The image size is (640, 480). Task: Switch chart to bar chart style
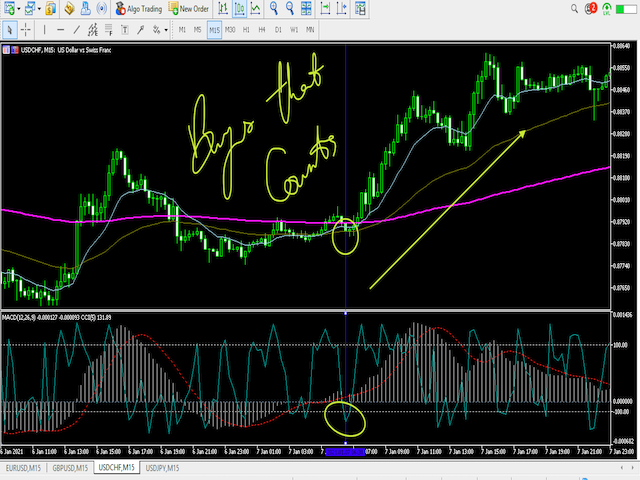point(223,8)
